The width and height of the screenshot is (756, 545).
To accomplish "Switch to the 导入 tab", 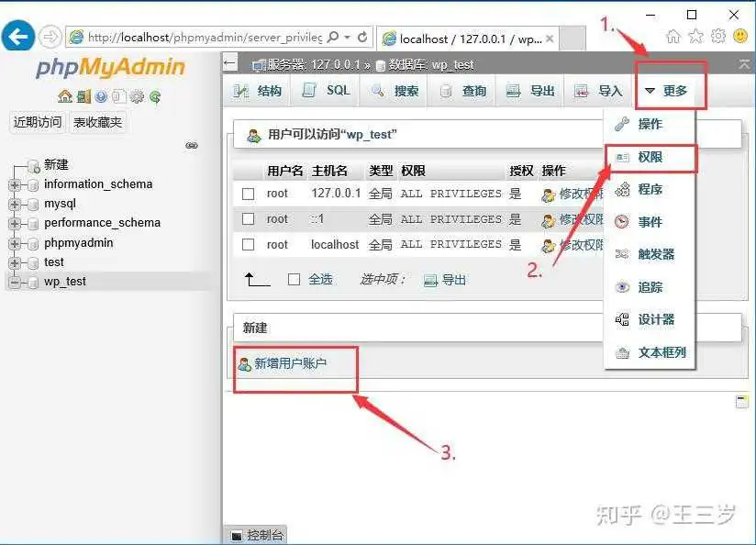I will pyautogui.click(x=598, y=91).
